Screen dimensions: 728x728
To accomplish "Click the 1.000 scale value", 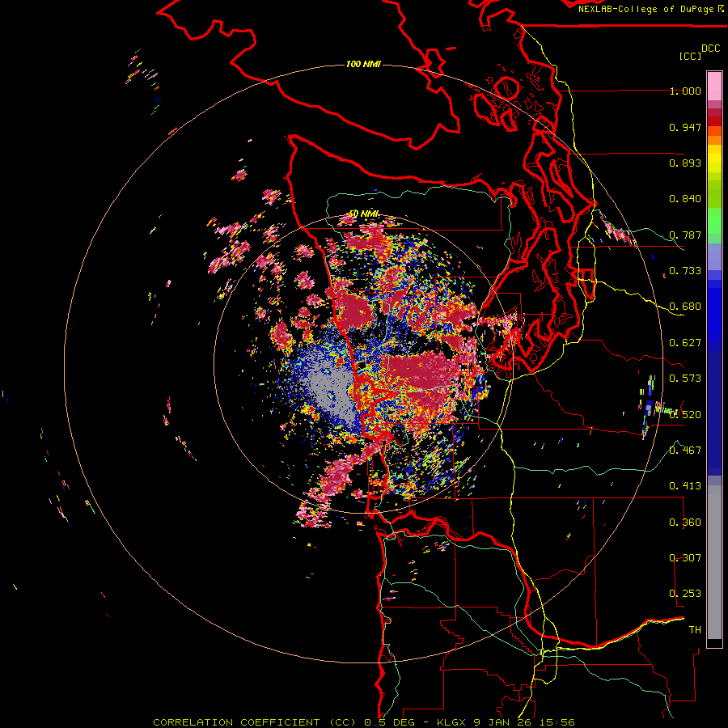I will point(685,91).
